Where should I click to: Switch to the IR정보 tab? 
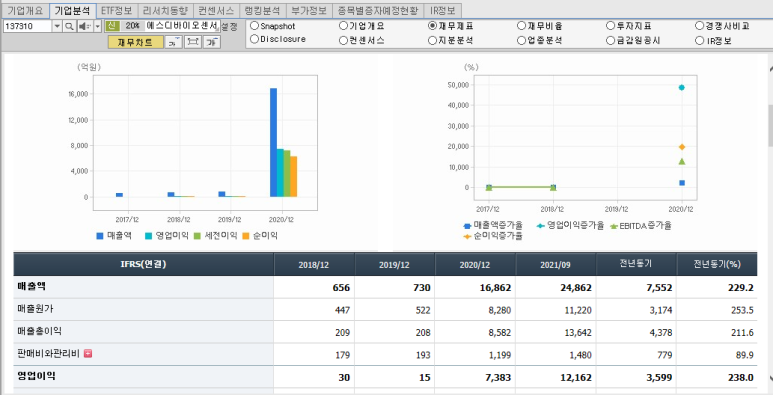click(x=442, y=10)
